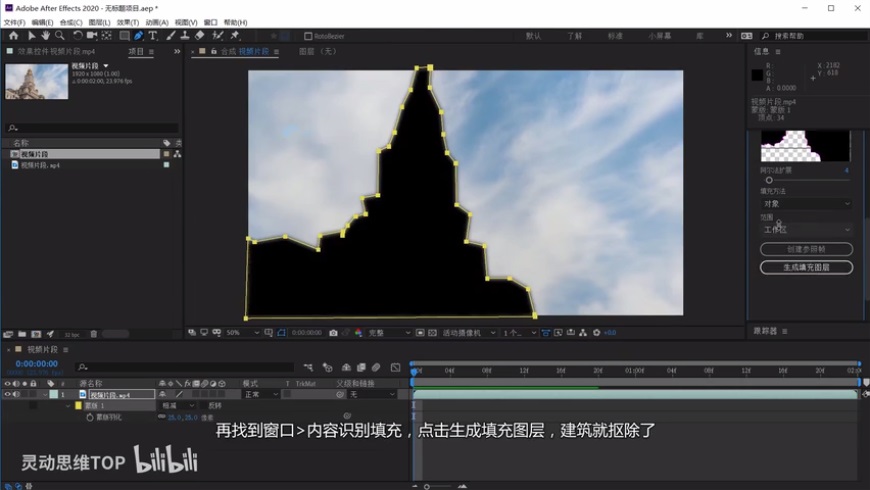Select the Zoom magnifier tool

coord(59,36)
